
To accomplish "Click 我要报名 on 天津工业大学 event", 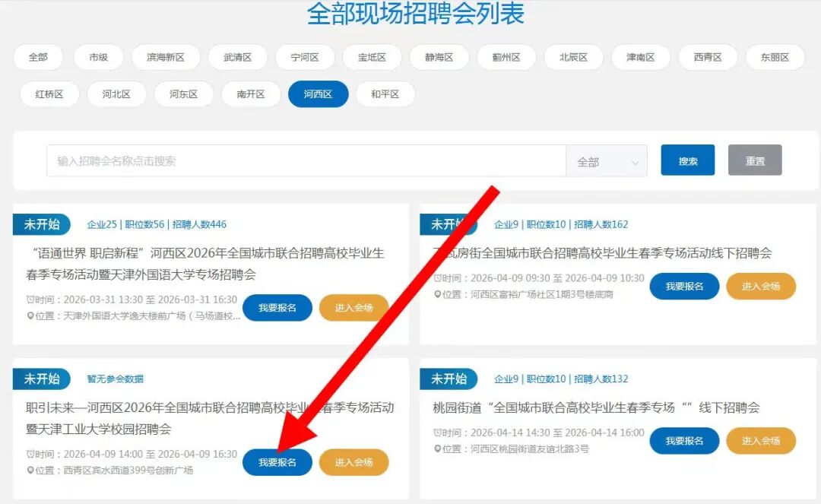I will [277, 462].
